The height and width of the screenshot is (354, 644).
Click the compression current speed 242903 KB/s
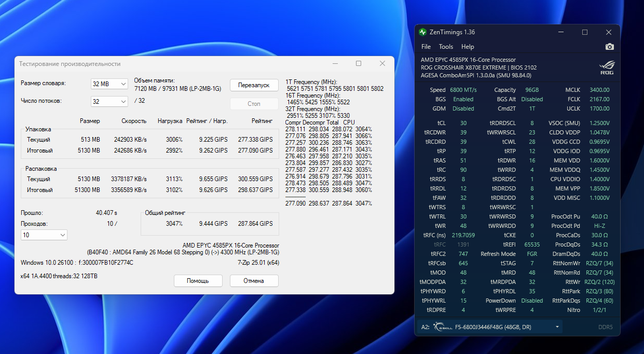pos(130,140)
